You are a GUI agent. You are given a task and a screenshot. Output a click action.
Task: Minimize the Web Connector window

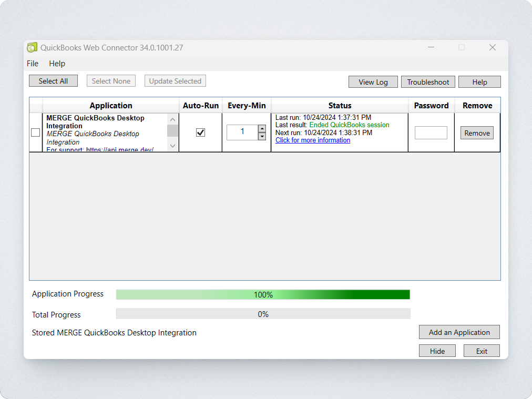(x=431, y=47)
